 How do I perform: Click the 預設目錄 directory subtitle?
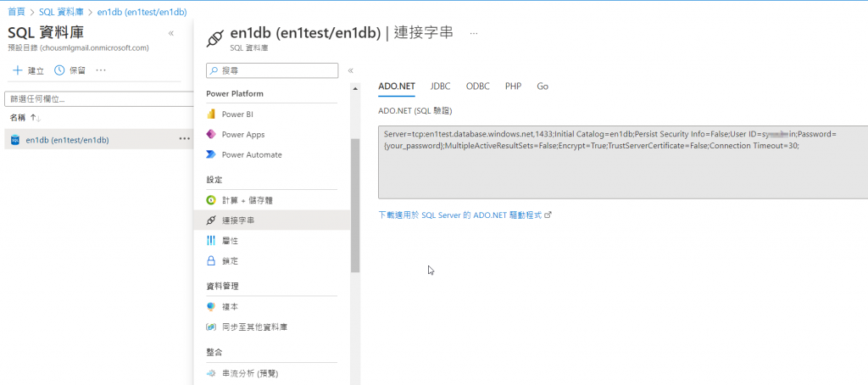(x=79, y=47)
